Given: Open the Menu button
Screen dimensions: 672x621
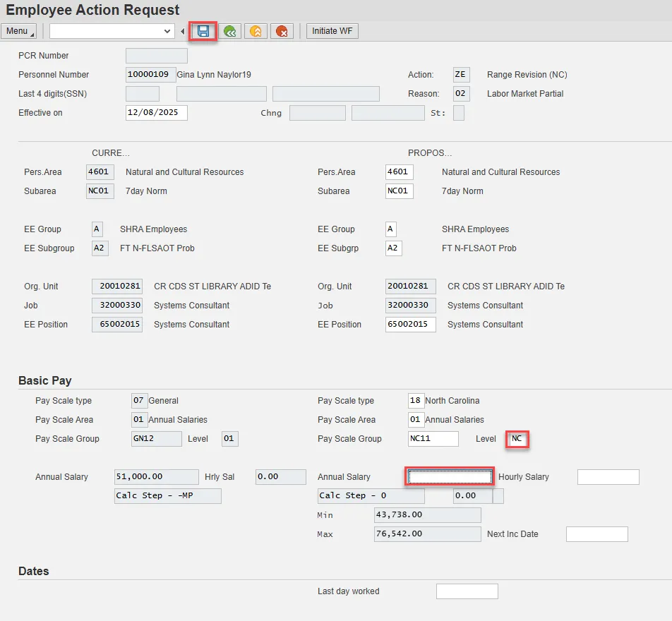Looking at the screenshot, I should point(18,31).
